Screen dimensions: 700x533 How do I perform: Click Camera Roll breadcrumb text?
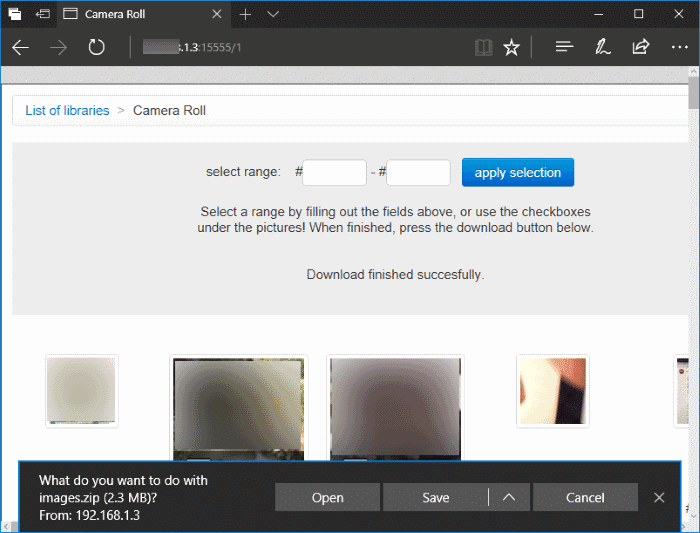coord(169,110)
